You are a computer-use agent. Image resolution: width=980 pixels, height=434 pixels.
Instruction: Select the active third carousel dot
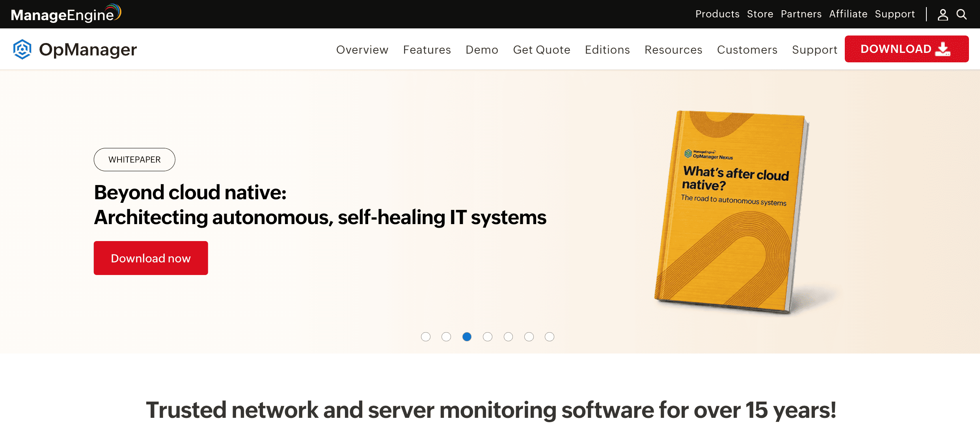(x=467, y=337)
